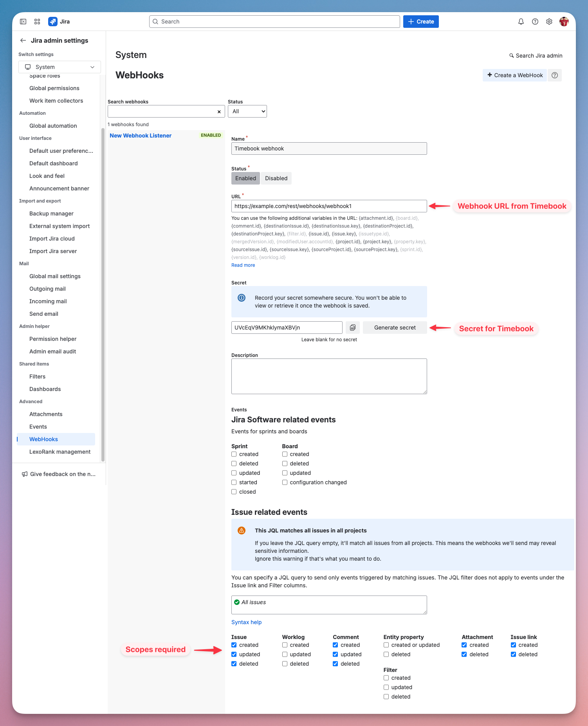Collapse the sidebar using top-left panel icon

23,22
